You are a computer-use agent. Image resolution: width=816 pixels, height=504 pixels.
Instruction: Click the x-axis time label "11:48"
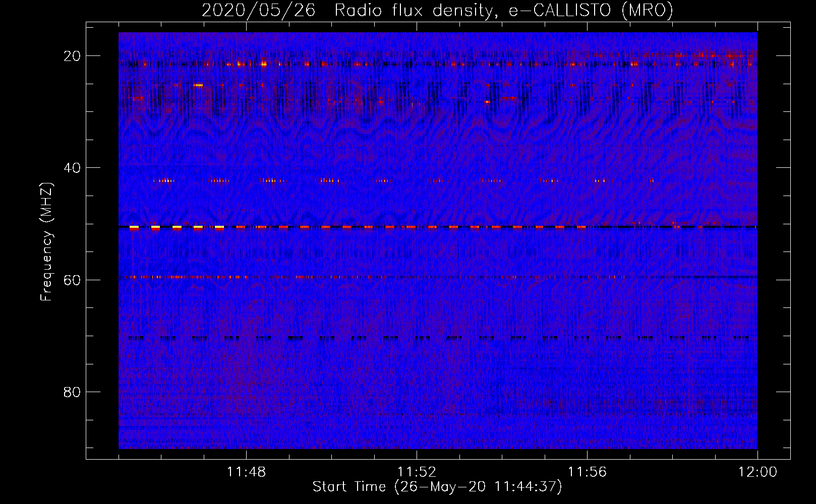point(246,472)
